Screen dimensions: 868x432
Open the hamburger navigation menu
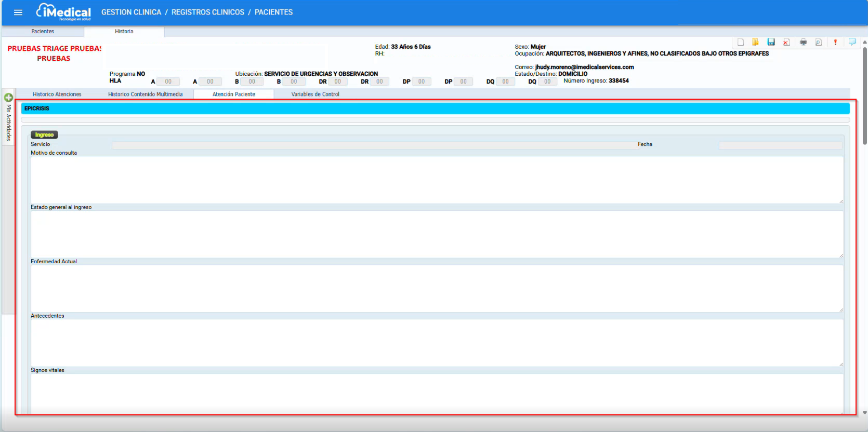[x=18, y=12]
